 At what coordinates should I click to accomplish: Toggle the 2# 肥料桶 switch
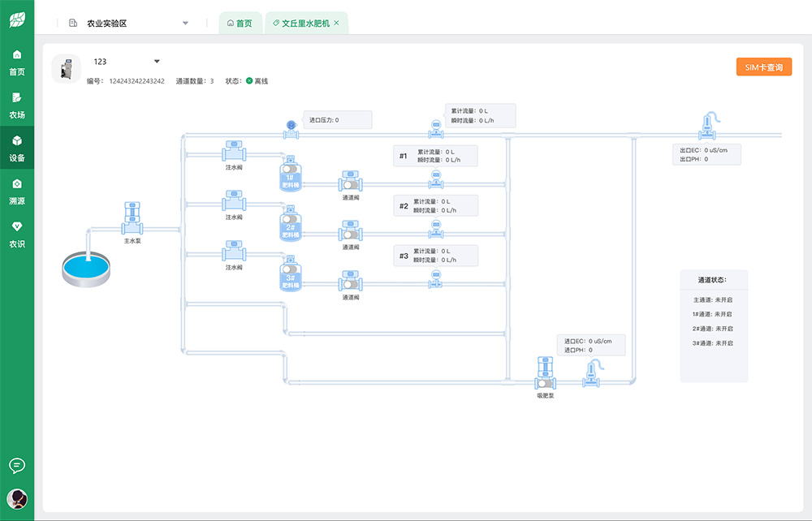click(290, 218)
